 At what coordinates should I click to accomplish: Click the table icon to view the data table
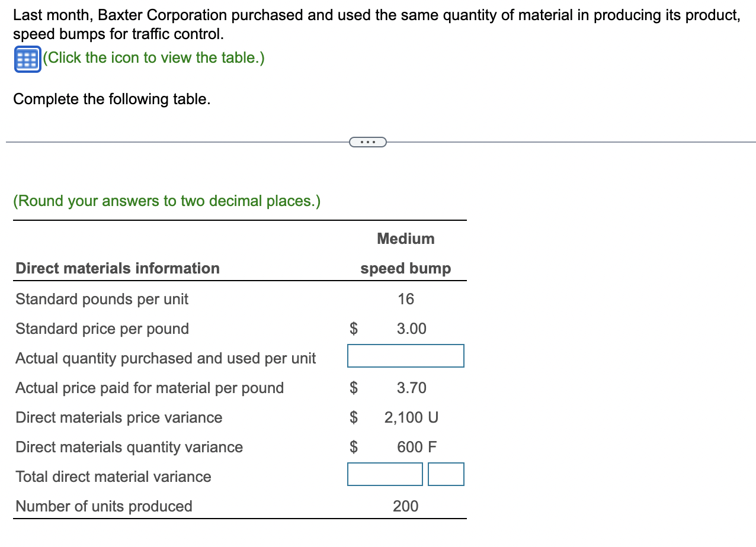(26, 59)
